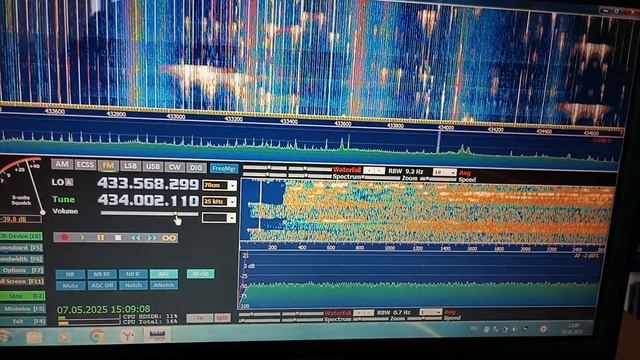Toggle the ANotch auto-notch button

coord(164,285)
